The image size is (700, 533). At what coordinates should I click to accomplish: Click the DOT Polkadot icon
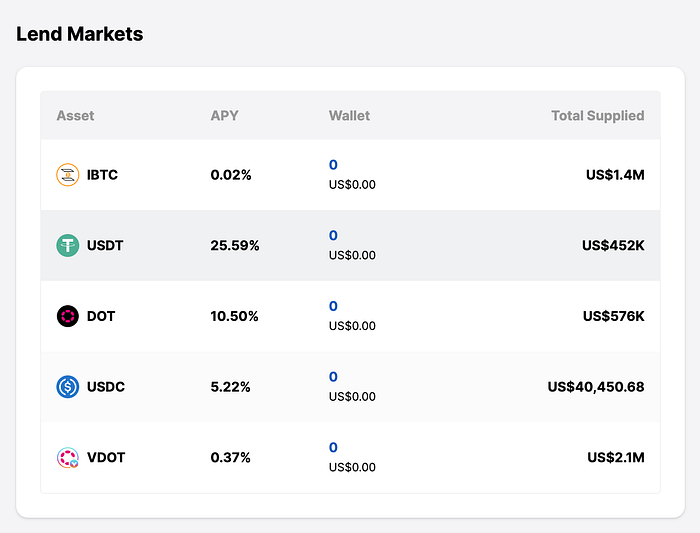67,316
